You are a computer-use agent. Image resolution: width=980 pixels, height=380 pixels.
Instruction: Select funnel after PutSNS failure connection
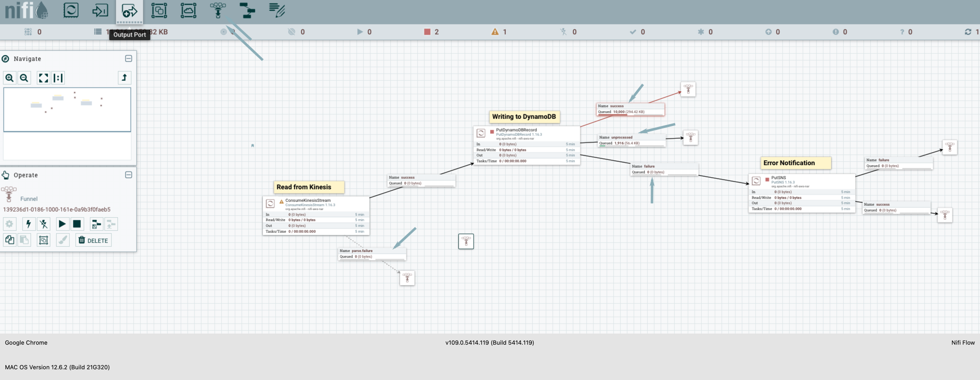click(950, 147)
